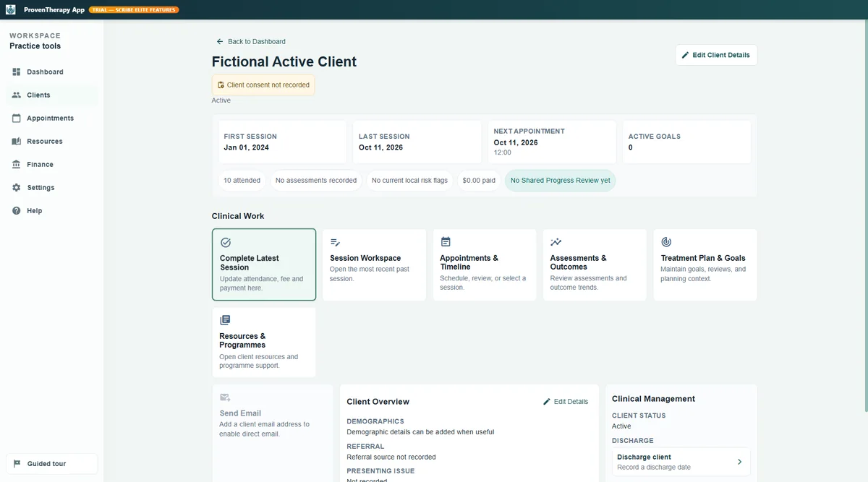Click the Client consent not recorded badge
Image resolution: width=868 pixels, height=482 pixels.
click(263, 85)
